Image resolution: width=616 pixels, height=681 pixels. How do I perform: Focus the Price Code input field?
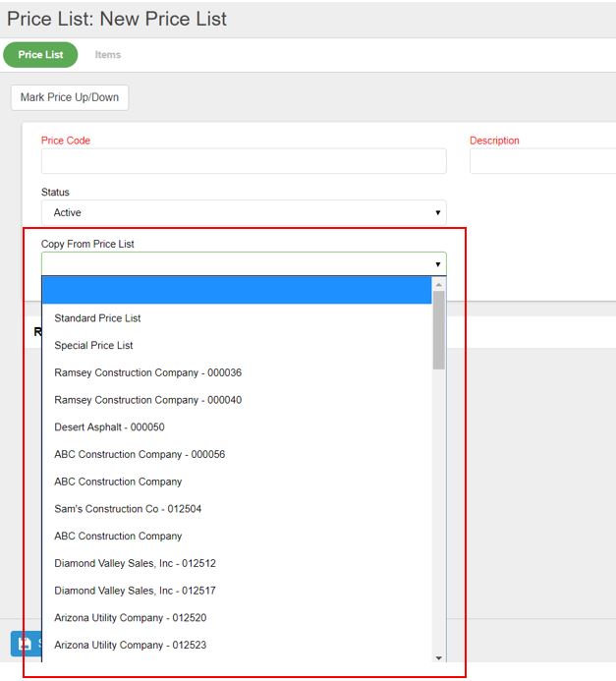click(244, 161)
